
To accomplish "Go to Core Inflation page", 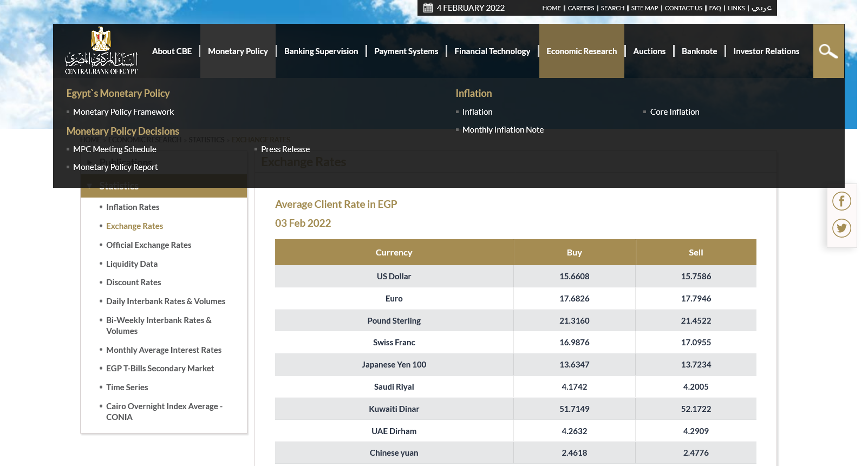I will [674, 112].
